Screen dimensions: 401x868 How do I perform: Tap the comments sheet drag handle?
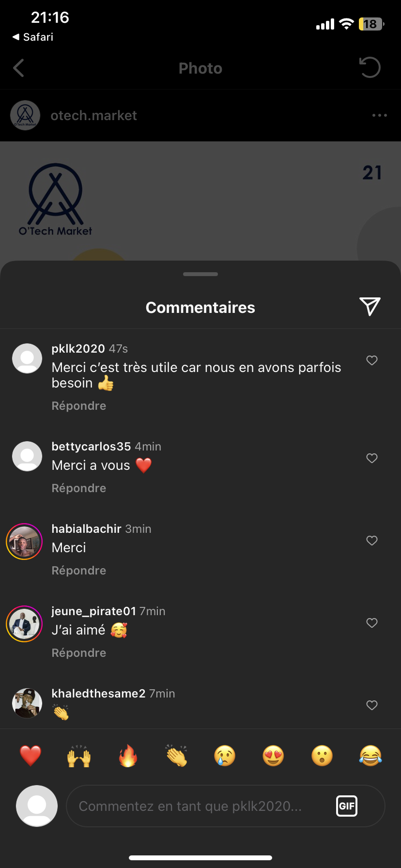tap(200, 274)
